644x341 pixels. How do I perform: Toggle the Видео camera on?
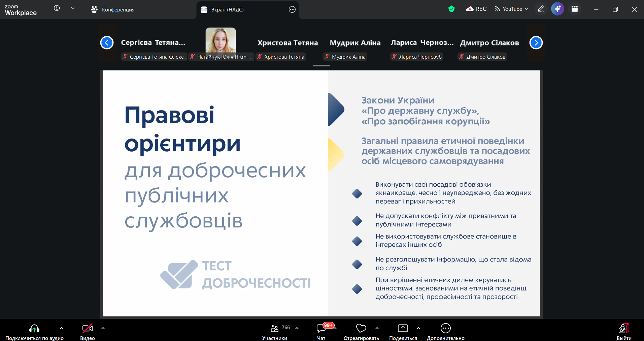[x=88, y=332]
